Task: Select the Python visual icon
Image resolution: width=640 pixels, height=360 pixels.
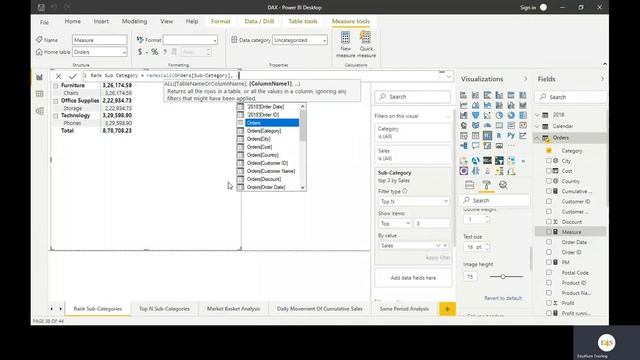Action: pyautogui.click(x=511, y=136)
